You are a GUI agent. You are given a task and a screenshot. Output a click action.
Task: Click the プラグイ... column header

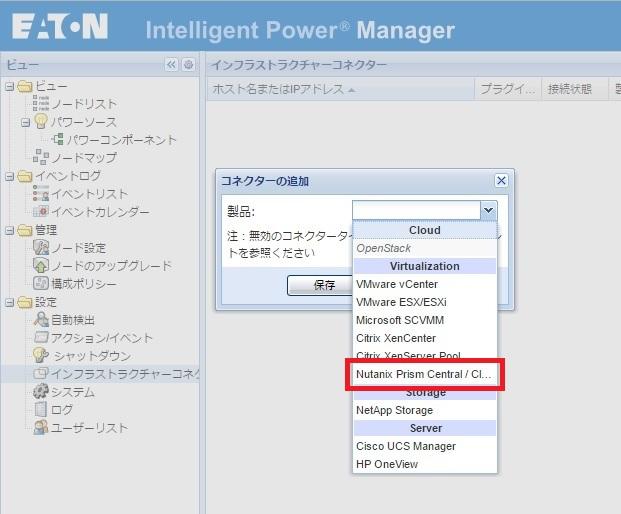click(508, 89)
